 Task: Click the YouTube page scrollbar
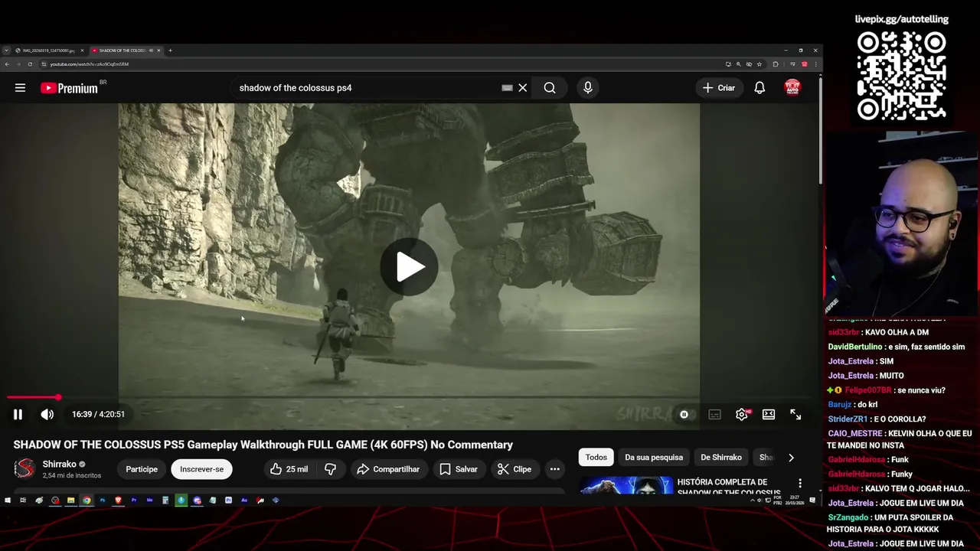tap(819, 130)
